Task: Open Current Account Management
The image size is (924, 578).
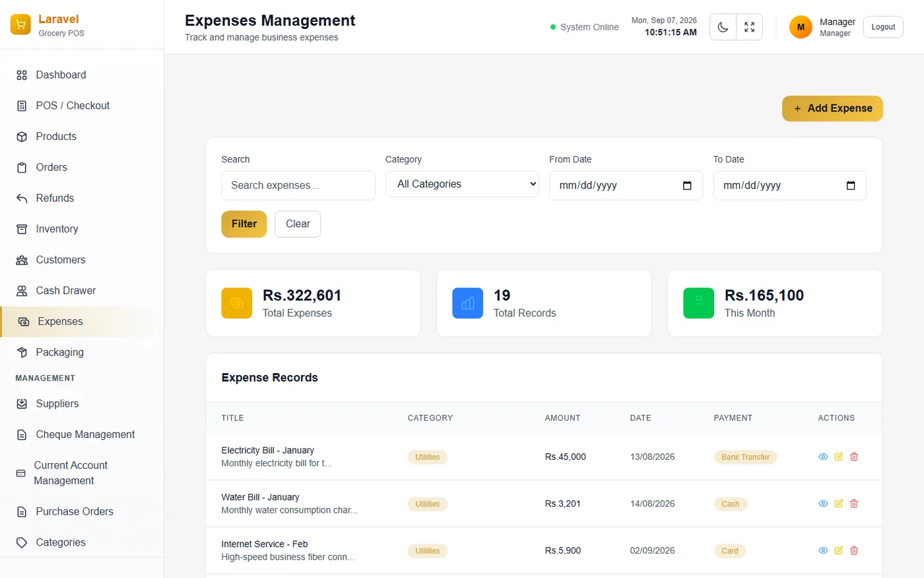Action: tap(82, 473)
